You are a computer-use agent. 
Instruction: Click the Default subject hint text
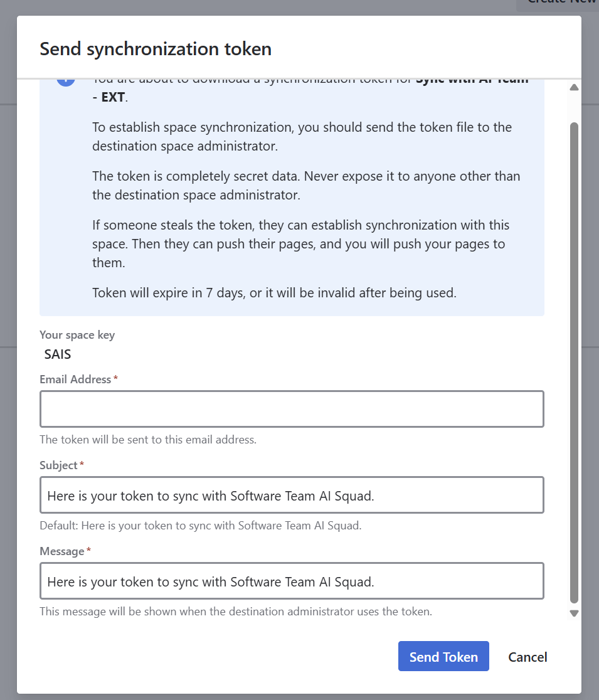click(200, 526)
